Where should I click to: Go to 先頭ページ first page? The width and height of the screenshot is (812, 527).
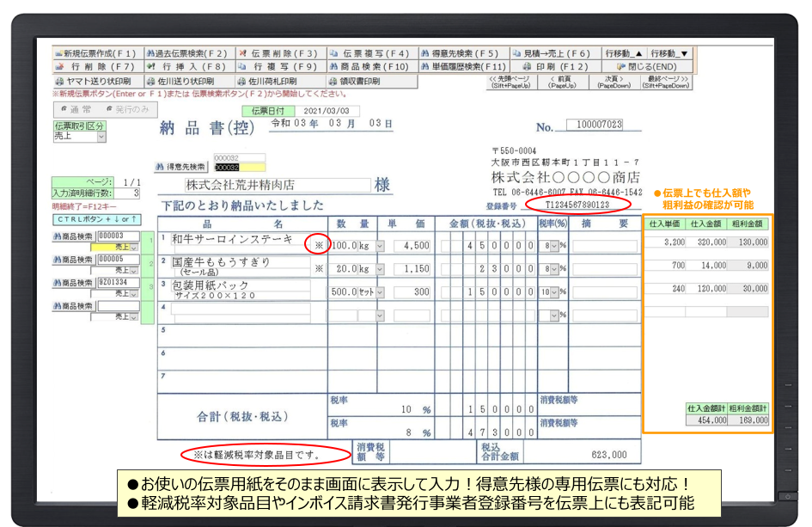(x=511, y=83)
